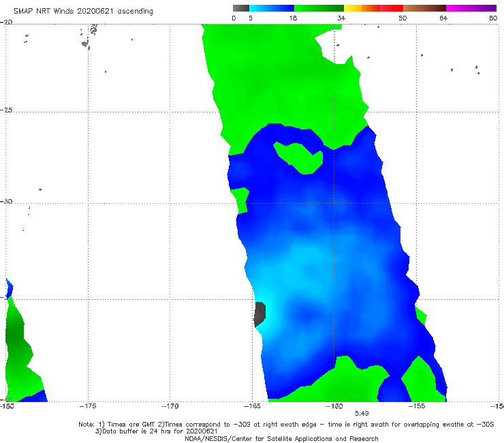The height and width of the screenshot is (443, 504).
Task: Click the colorbar label "34"
Action: pyautogui.click(x=341, y=18)
